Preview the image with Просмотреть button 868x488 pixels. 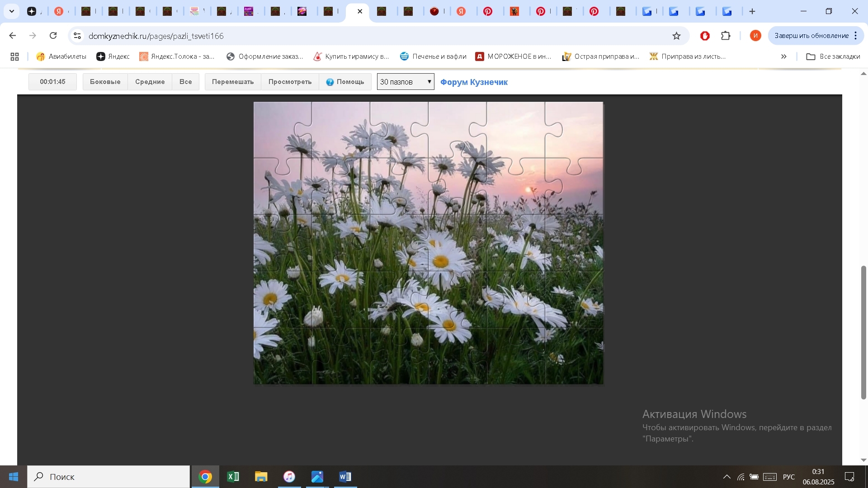pyautogui.click(x=290, y=82)
